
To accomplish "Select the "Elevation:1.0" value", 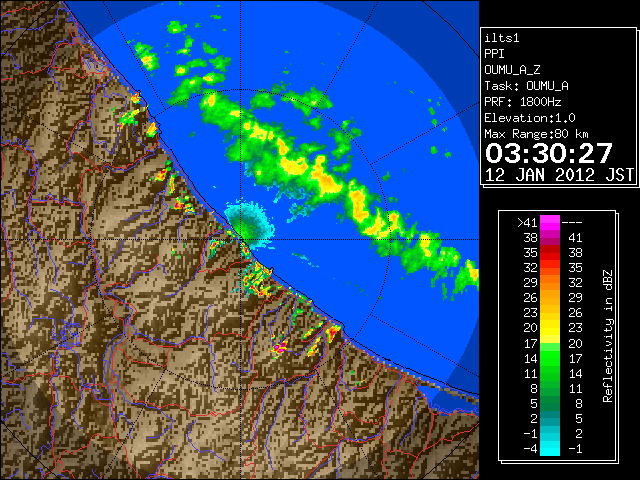I will (x=530, y=118).
